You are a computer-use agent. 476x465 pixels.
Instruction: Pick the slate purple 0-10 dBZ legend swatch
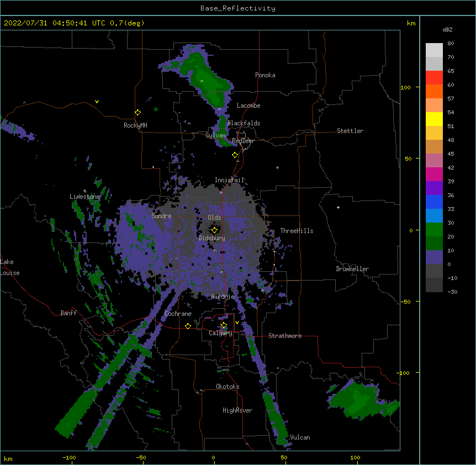(x=434, y=257)
